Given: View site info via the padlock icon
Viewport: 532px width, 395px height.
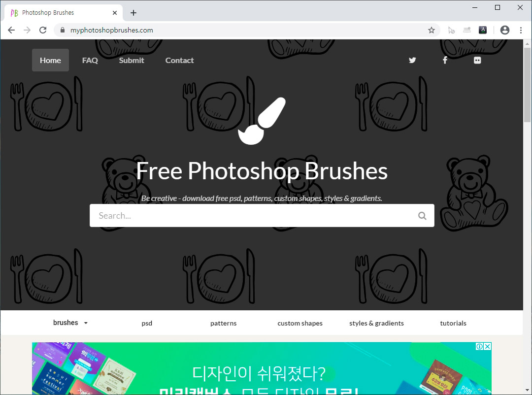Looking at the screenshot, I should point(63,30).
